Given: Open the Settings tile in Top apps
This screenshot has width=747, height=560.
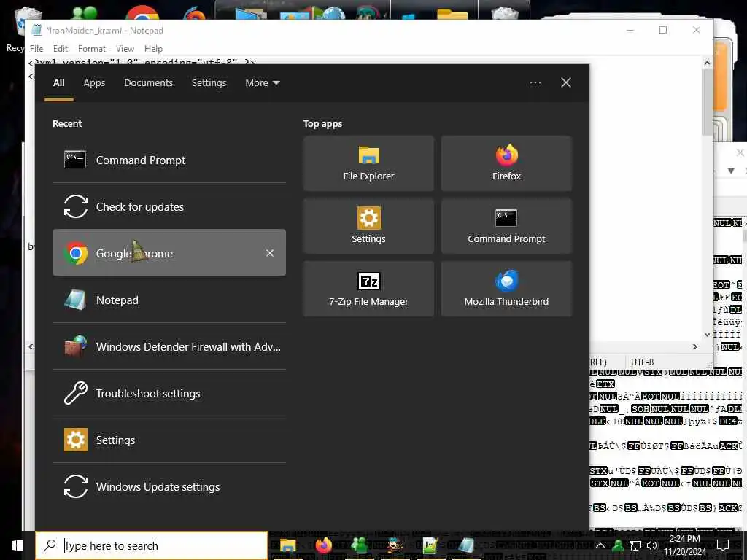Looking at the screenshot, I should pyautogui.click(x=368, y=226).
